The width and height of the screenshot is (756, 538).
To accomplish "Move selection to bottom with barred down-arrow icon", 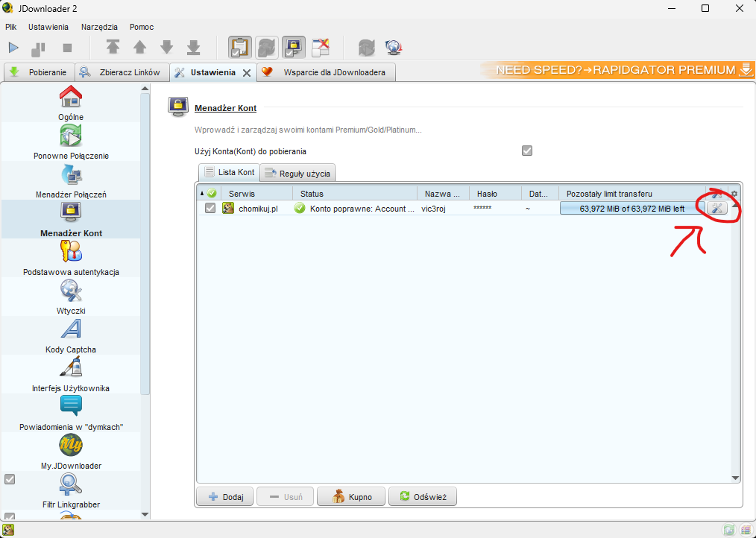I will click(x=193, y=47).
